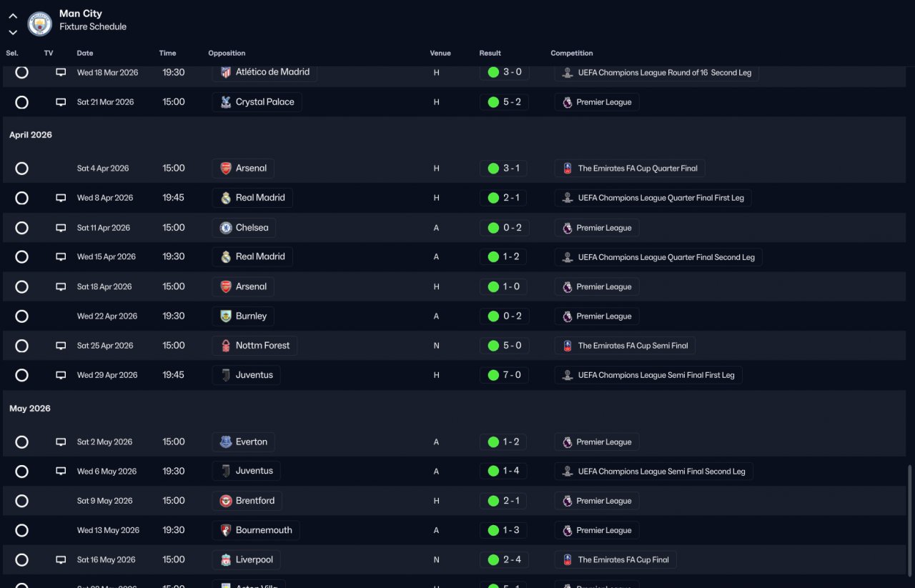Click TV icon in Chelsea row
The width and height of the screenshot is (915, 588).
(61, 228)
